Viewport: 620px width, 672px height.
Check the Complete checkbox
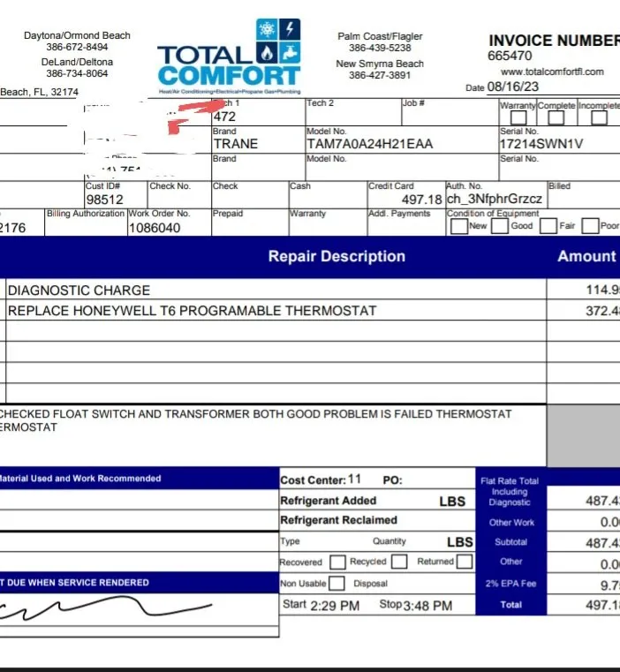[556, 118]
